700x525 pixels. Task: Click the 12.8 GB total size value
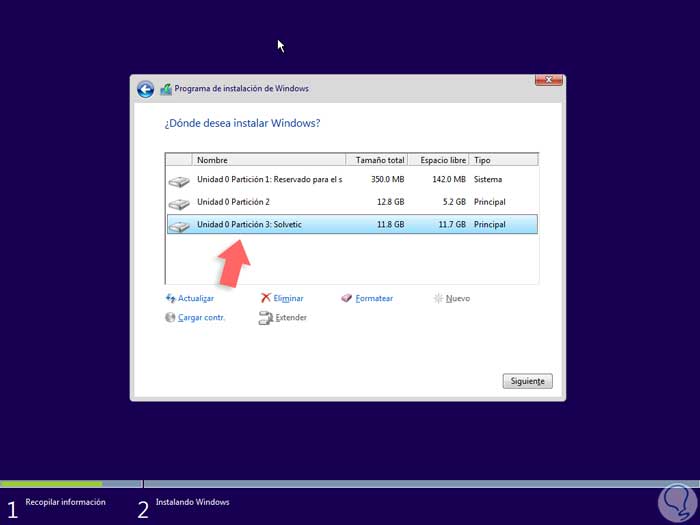pos(391,202)
